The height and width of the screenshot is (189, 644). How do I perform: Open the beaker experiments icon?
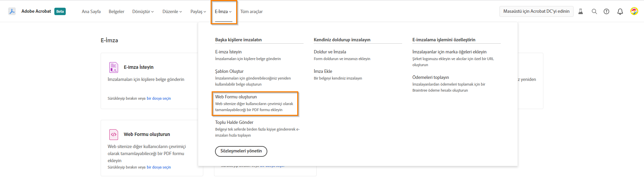coord(581,11)
